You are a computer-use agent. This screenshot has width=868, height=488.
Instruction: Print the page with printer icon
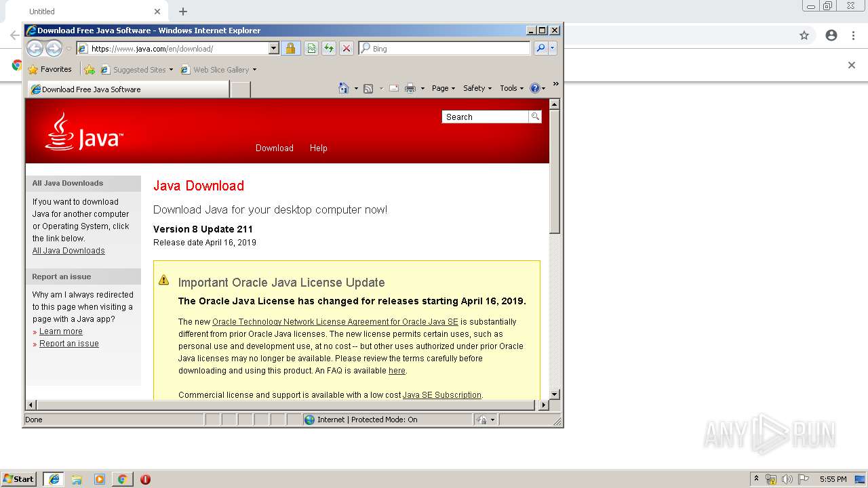click(x=410, y=88)
